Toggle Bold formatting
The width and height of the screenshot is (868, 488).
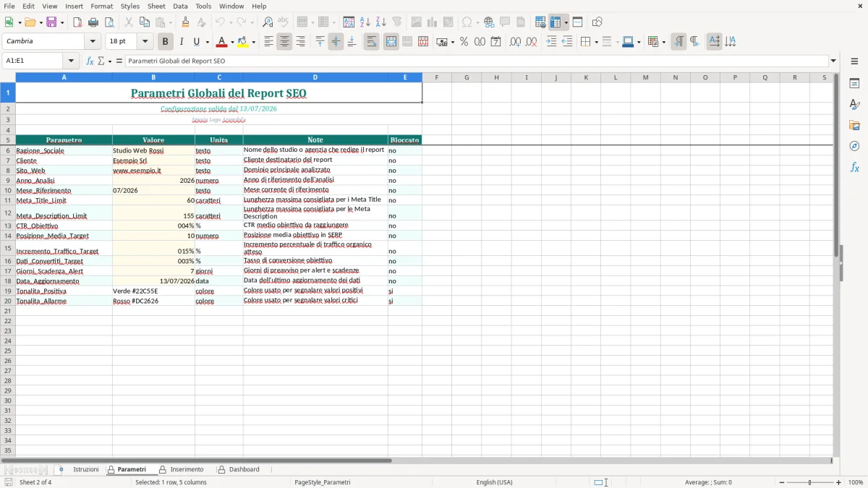(165, 42)
